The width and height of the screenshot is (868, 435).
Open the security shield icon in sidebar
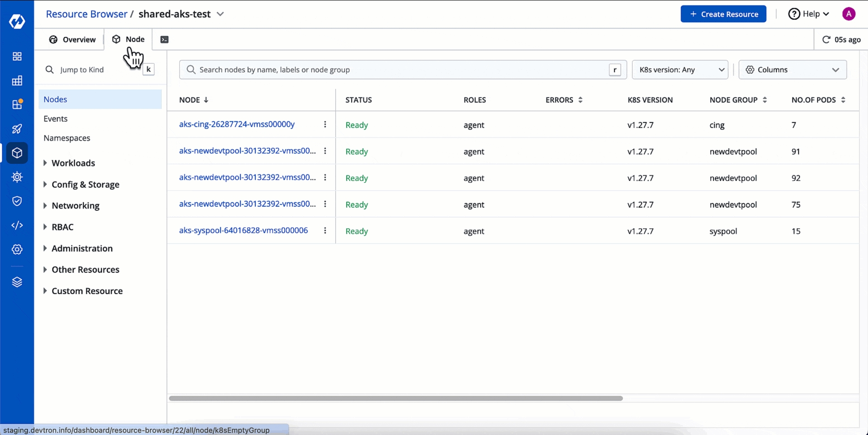[17, 201]
